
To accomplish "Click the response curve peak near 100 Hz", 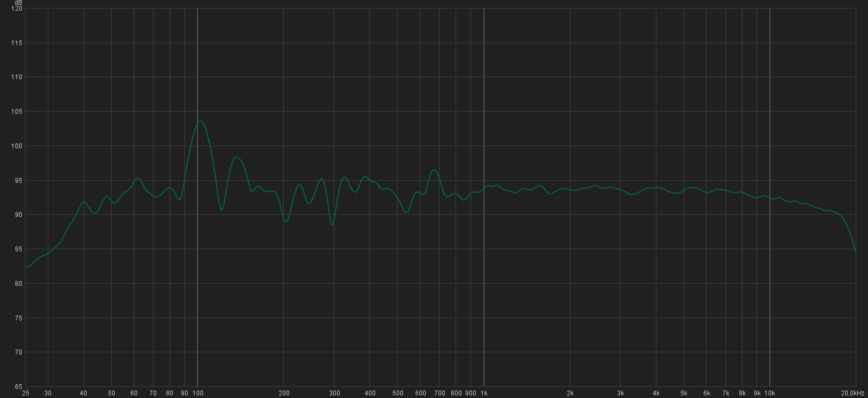I will [x=200, y=121].
